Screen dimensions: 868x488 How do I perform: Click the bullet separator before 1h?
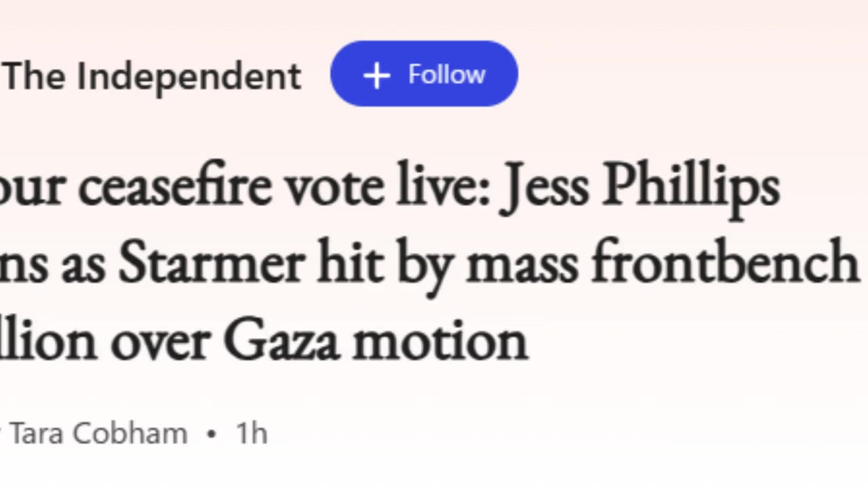point(212,434)
